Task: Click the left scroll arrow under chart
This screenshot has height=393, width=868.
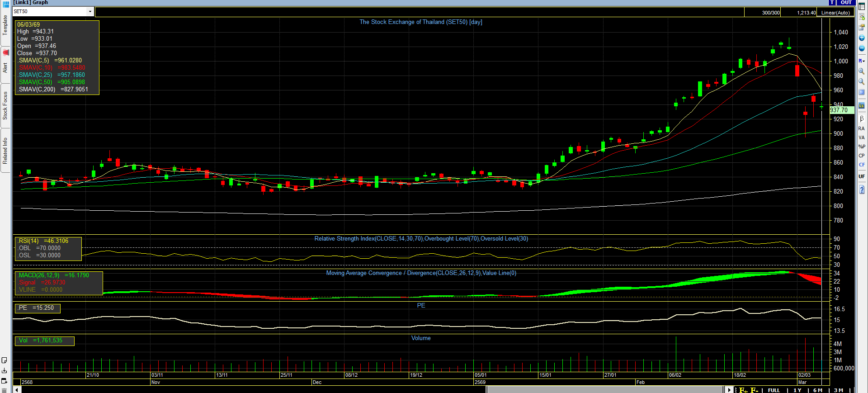Action: 17,390
